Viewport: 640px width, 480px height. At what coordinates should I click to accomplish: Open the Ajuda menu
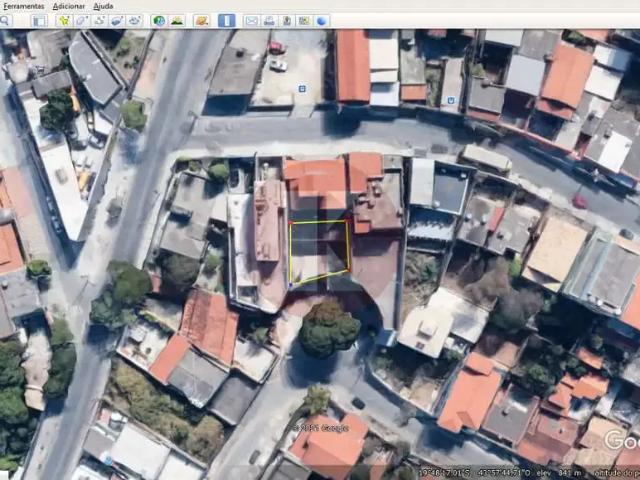[103, 7]
